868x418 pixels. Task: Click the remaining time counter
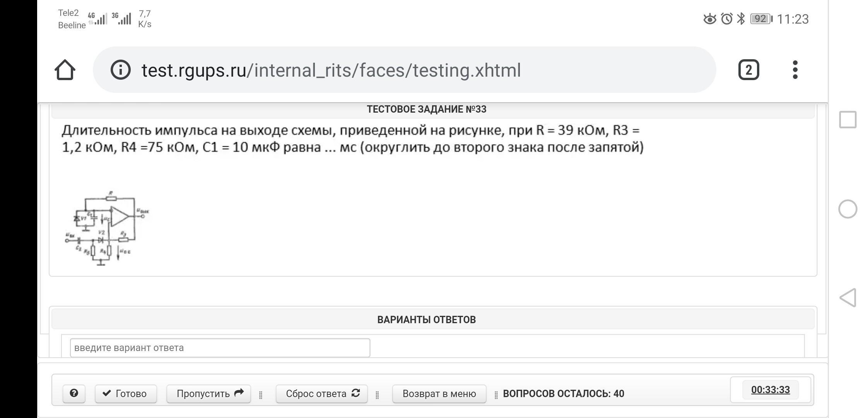[770, 390]
